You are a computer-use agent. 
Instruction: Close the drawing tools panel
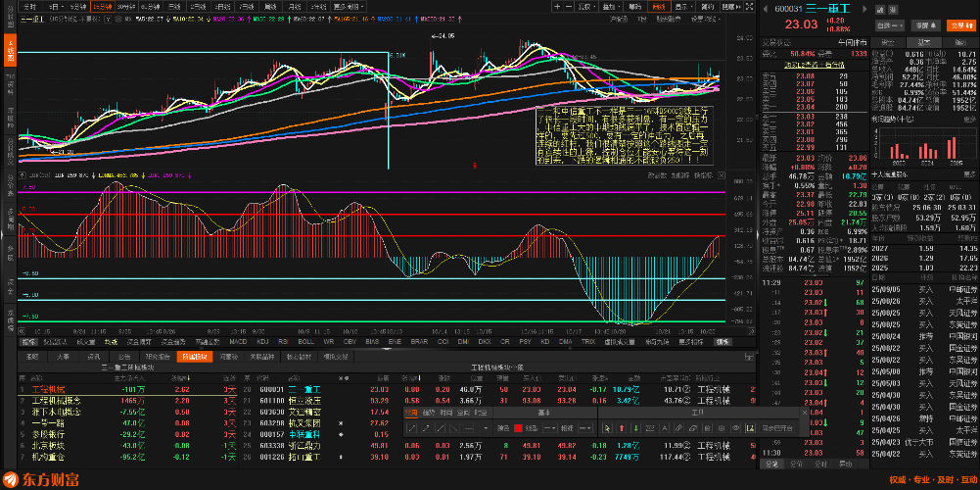(x=805, y=413)
